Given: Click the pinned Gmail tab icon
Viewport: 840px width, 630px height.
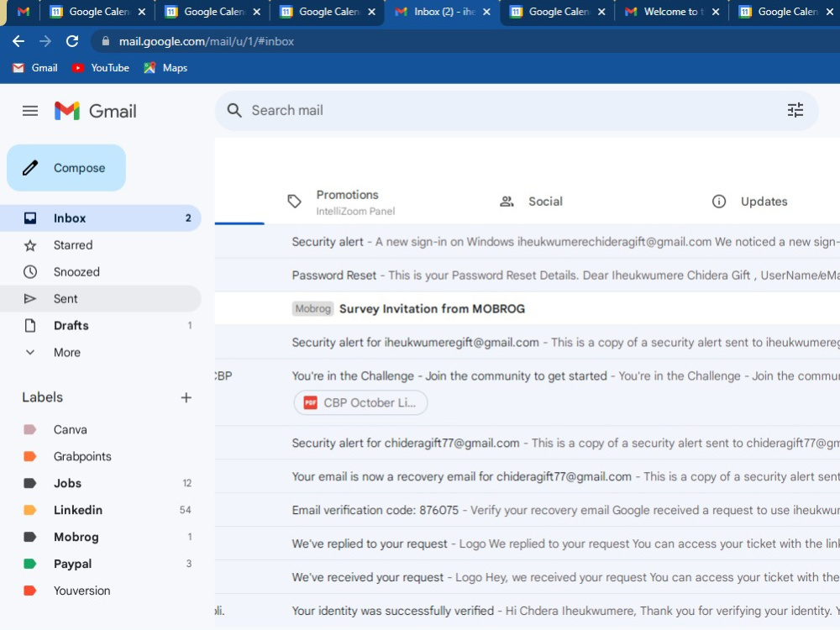Looking at the screenshot, I should [23, 12].
